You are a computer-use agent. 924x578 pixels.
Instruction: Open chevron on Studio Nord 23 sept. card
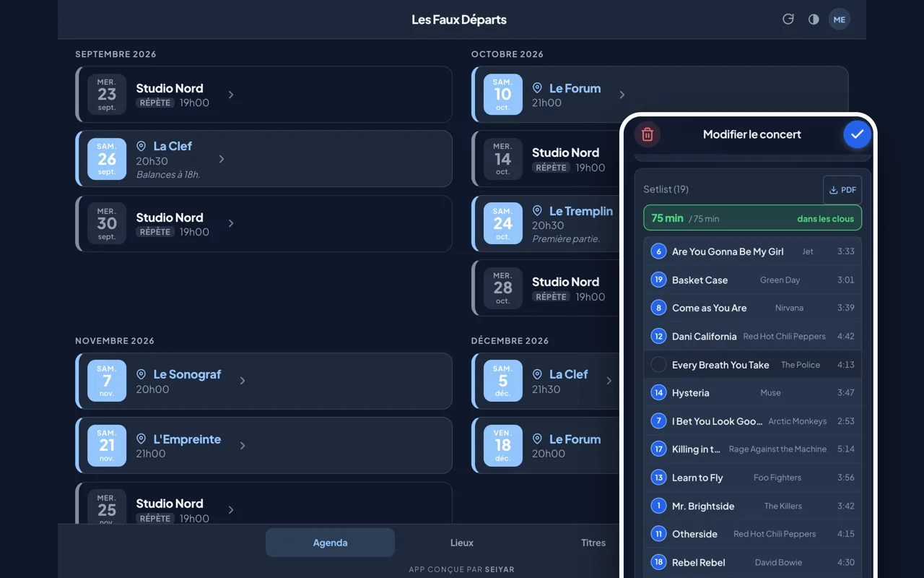pyautogui.click(x=231, y=95)
